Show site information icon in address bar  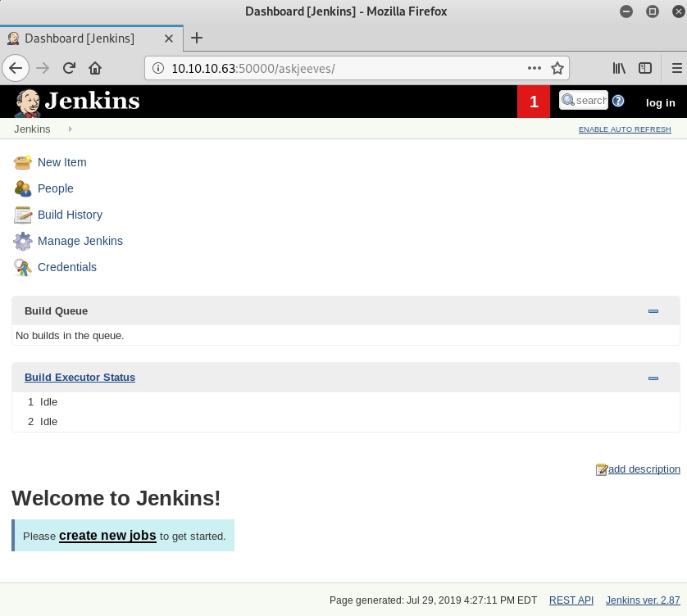click(157, 68)
